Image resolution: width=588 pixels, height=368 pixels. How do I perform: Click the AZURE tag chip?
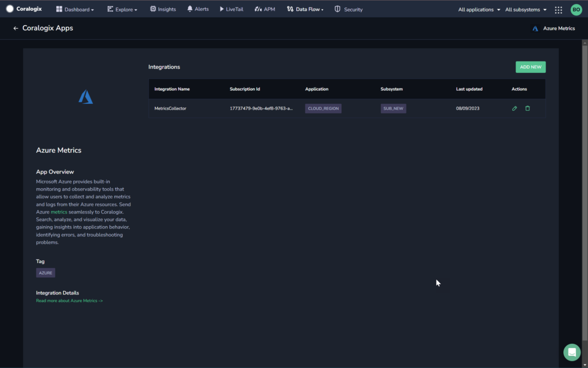45,273
